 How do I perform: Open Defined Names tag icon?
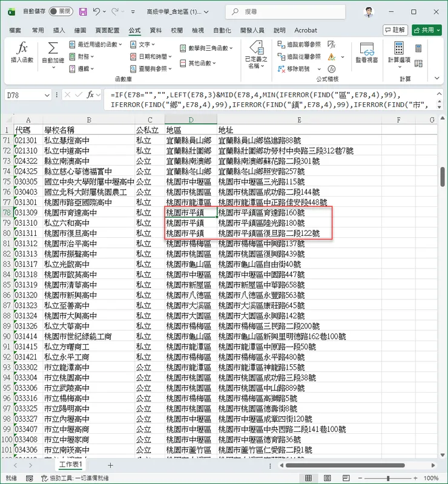tap(256, 48)
